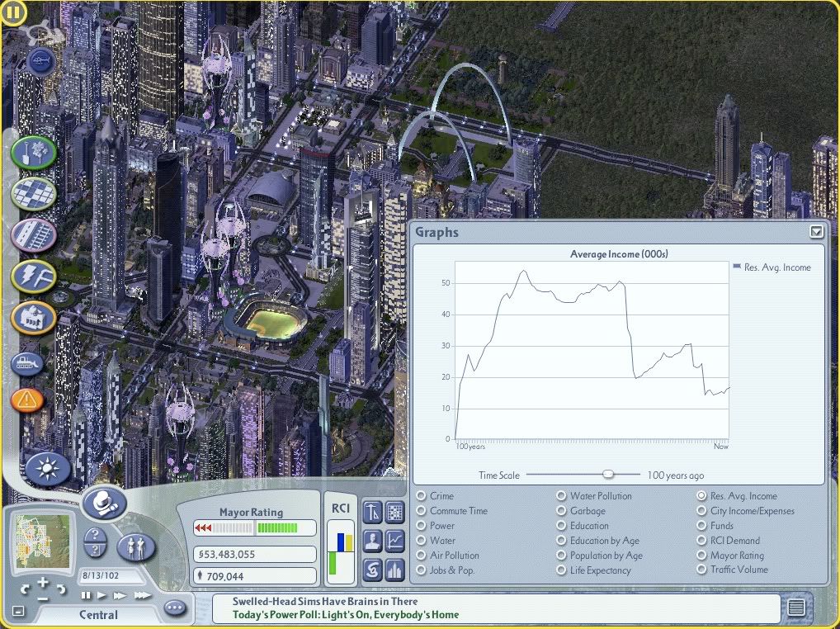Toggle day and night with sun button
Image resolution: width=840 pixels, height=629 pixels.
[47, 470]
